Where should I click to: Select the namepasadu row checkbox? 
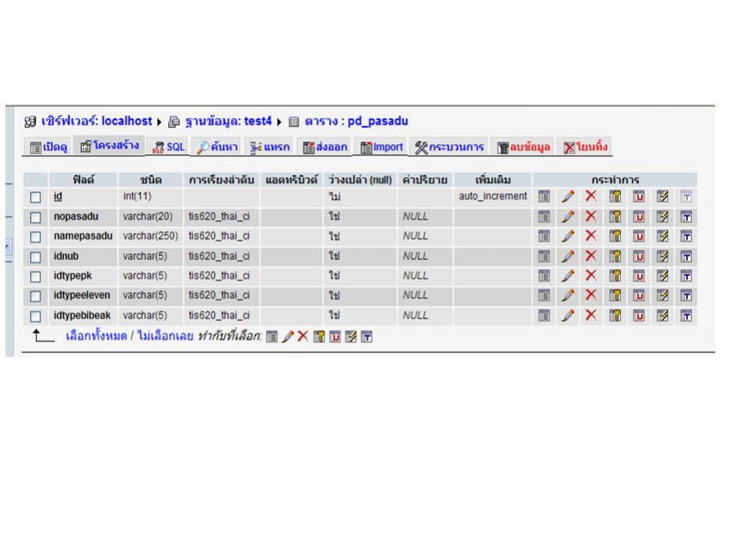coord(35,236)
